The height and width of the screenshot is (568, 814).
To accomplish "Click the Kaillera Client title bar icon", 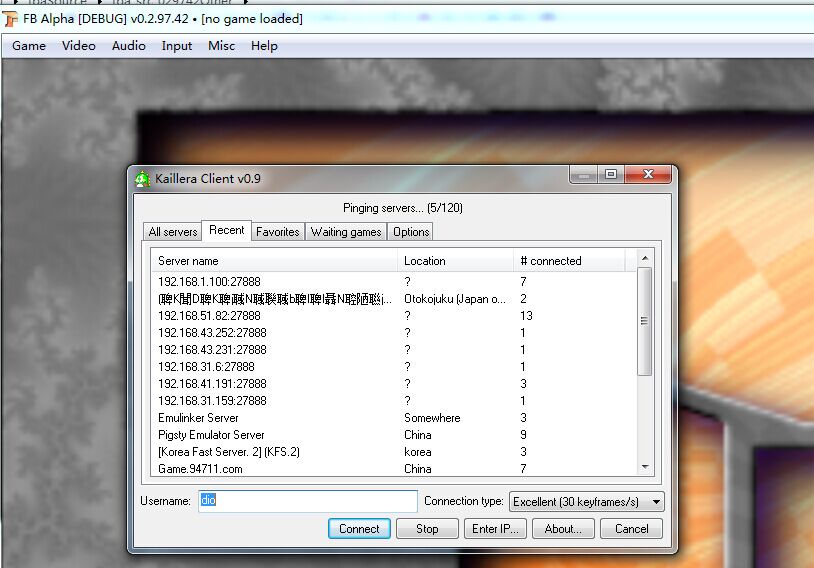I will [x=142, y=179].
